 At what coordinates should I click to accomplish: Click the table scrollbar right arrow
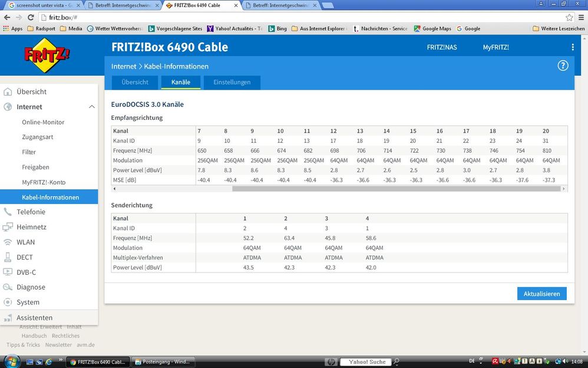(x=564, y=189)
